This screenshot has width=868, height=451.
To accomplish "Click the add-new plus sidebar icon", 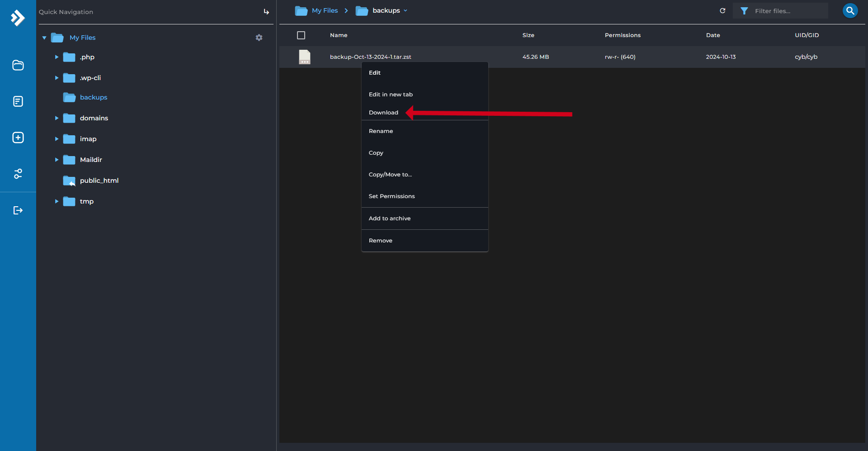I will pyautogui.click(x=18, y=138).
